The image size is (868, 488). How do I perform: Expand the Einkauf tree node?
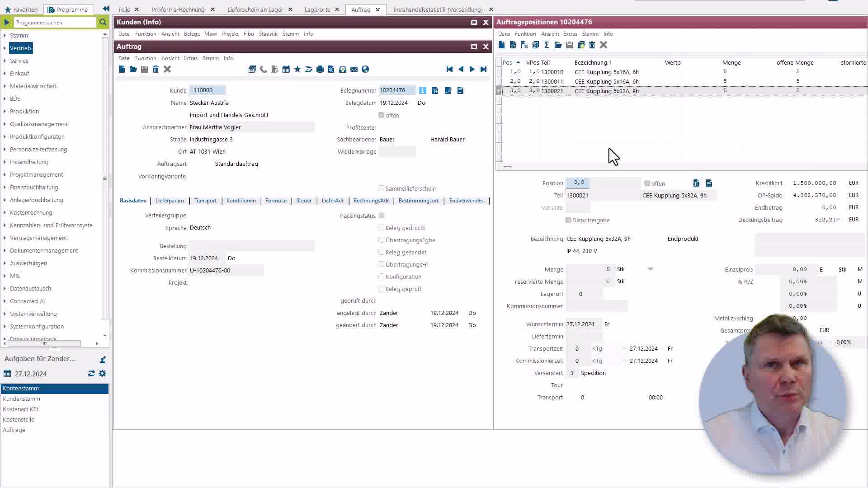5,73
